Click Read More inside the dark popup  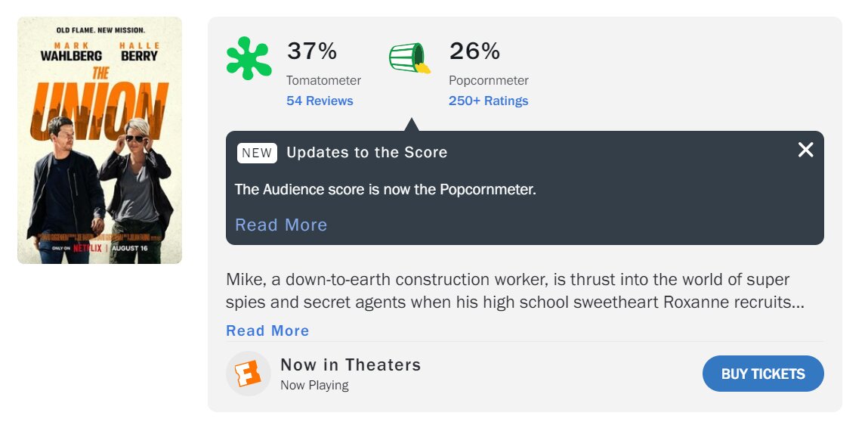click(x=281, y=225)
